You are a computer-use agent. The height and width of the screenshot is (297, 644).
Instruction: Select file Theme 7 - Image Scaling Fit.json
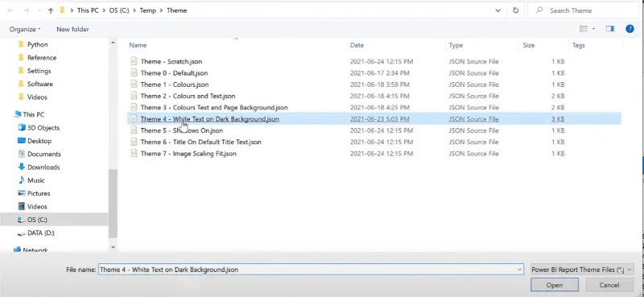tap(188, 154)
